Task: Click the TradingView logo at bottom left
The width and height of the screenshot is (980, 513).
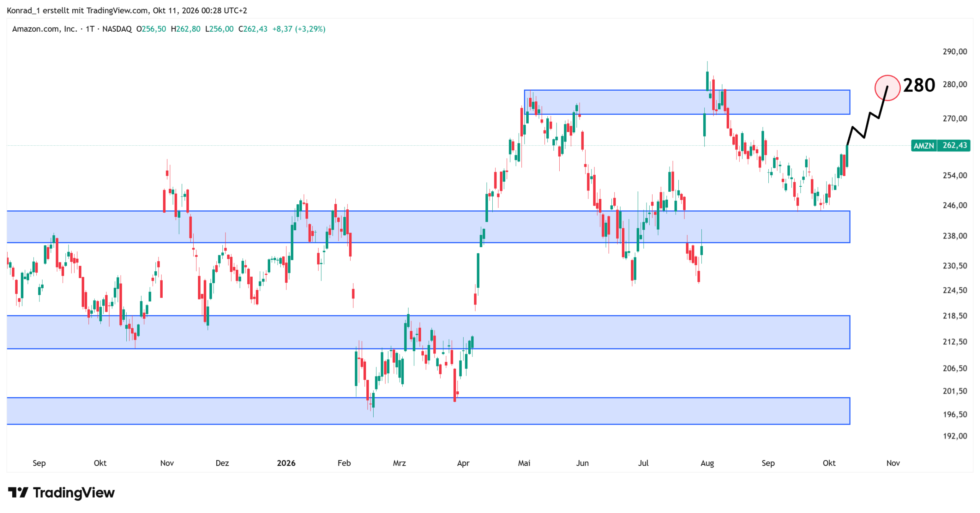Action: point(61,493)
